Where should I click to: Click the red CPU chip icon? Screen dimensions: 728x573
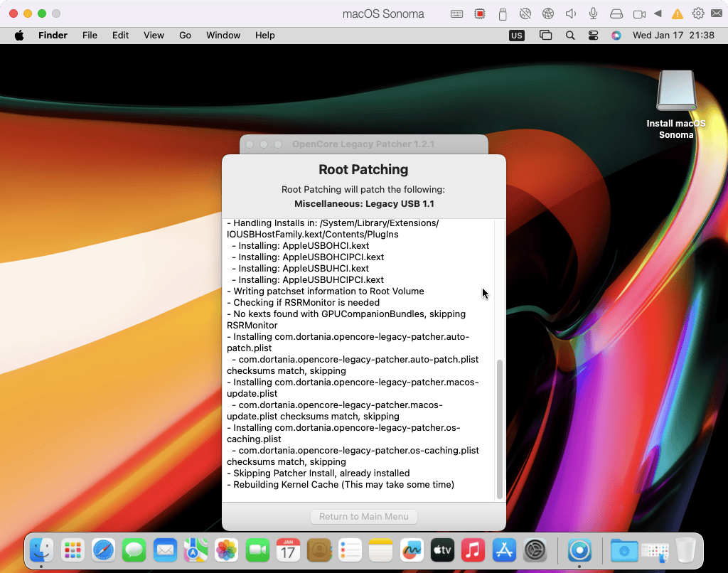[480, 14]
